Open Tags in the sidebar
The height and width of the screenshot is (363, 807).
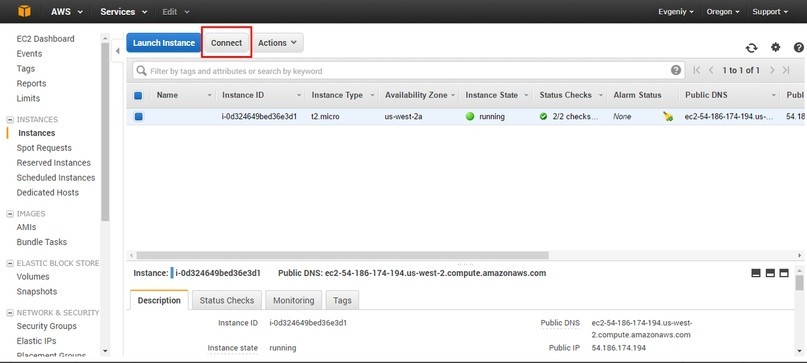tap(26, 68)
